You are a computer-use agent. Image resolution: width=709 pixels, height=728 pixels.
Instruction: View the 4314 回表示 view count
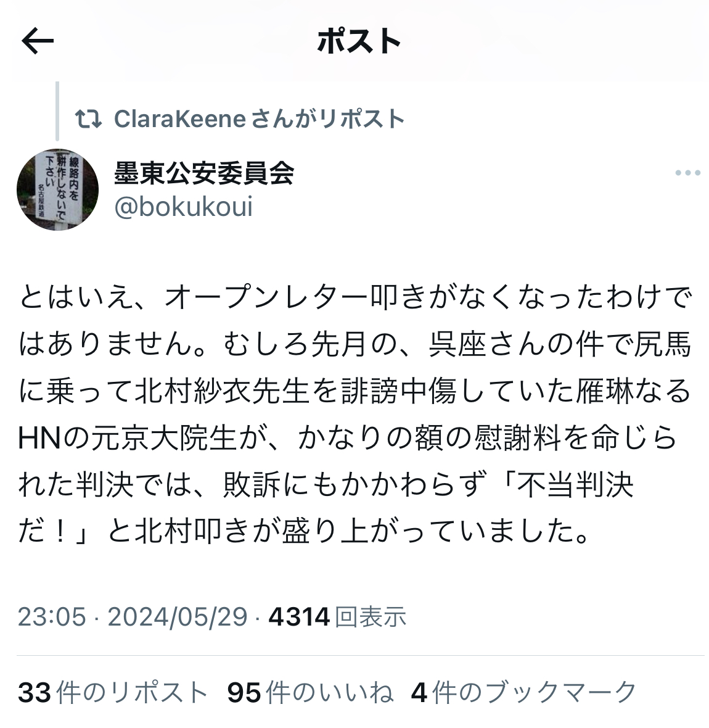[337, 617]
